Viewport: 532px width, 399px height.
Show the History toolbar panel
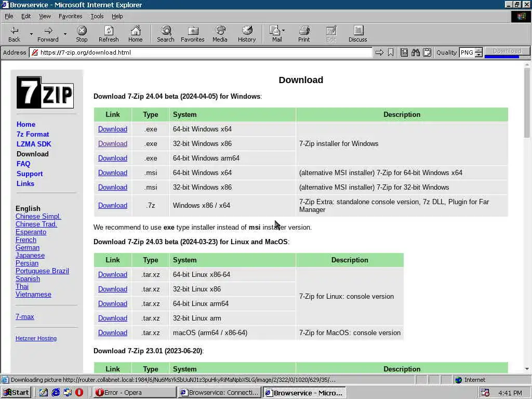(x=247, y=34)
